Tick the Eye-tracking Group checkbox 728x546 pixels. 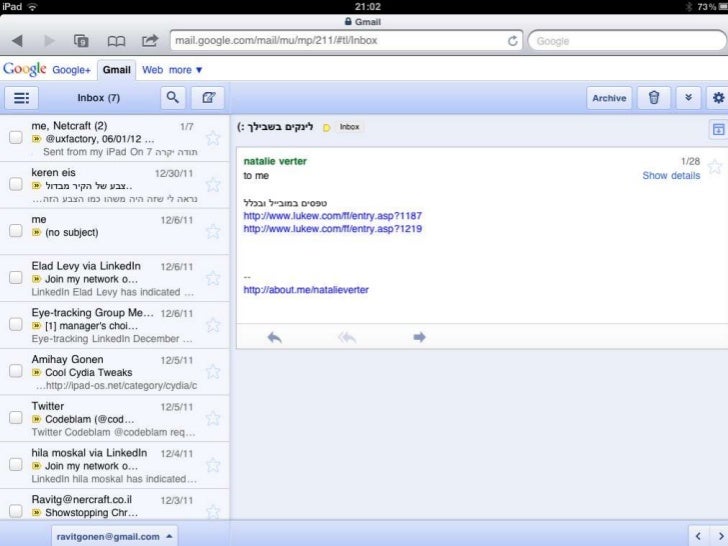click(x=16, y=324)
